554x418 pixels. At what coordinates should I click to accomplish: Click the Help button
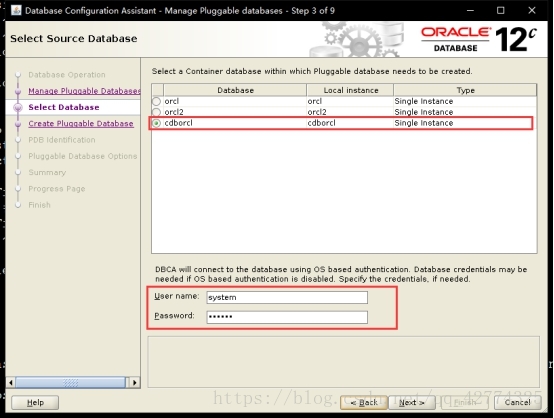coord(35,402)
